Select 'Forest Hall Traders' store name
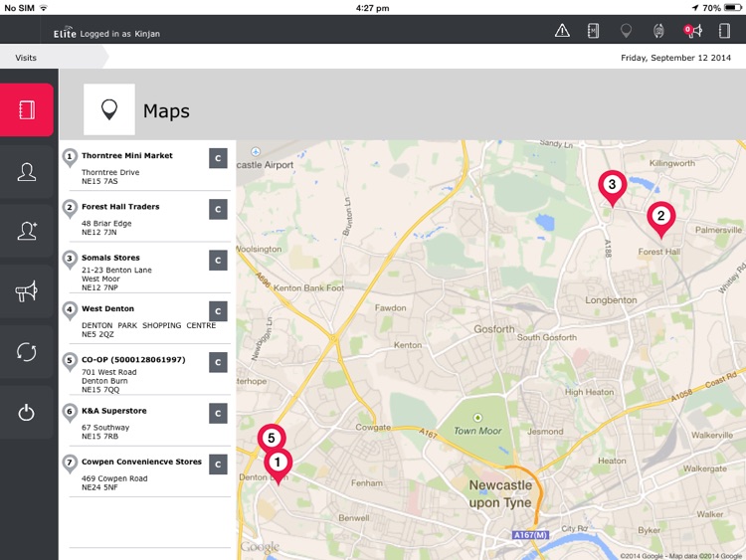The image size is (746, 560). 120,207
